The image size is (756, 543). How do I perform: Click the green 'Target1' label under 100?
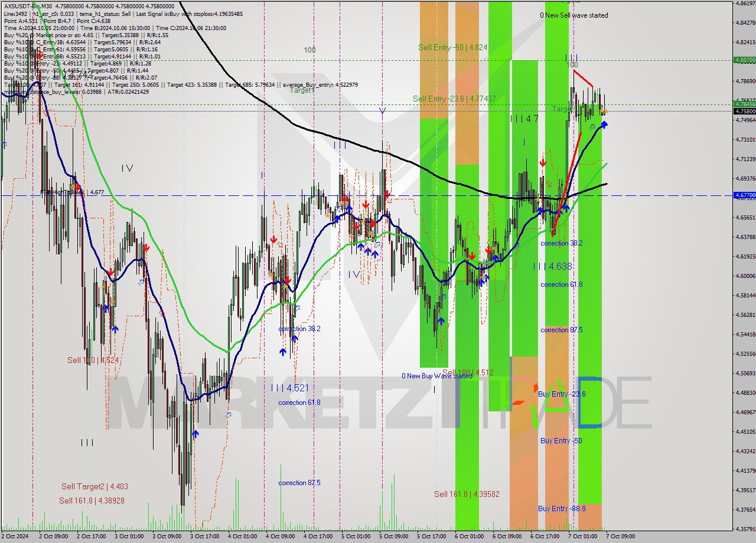coord(302,90)
